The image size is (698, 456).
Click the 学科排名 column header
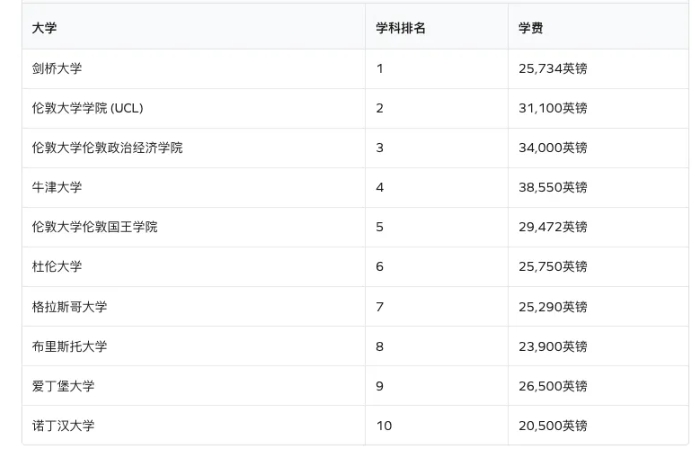[x=401, y=28]
